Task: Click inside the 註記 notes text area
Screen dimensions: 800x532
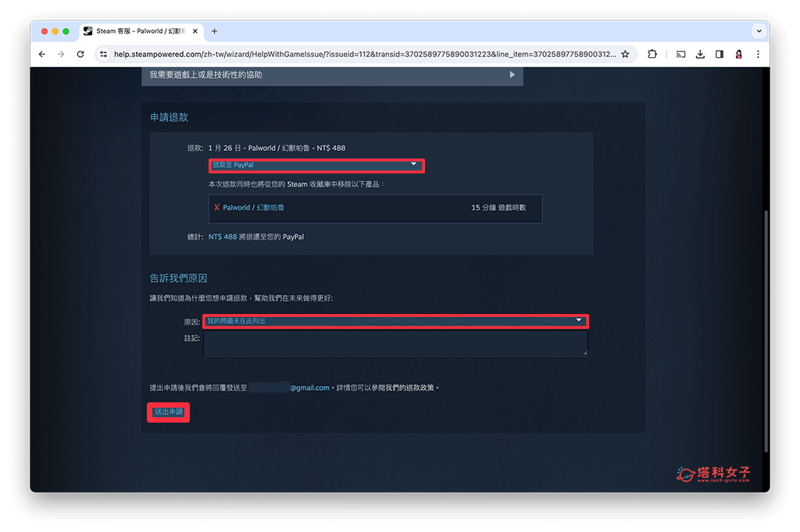Action: [395, 343]
